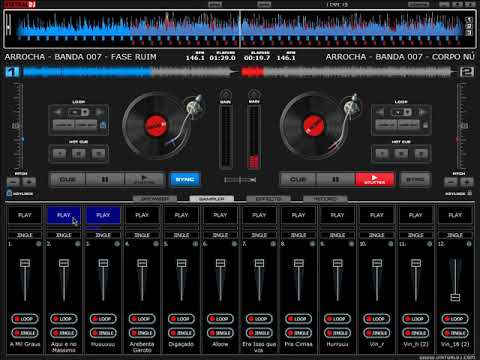The width and height of the screenshot is (480, 360).
Task: Raise deck 2 pitch with plus button
Action: pyautogui.click(x=467, y=182)
